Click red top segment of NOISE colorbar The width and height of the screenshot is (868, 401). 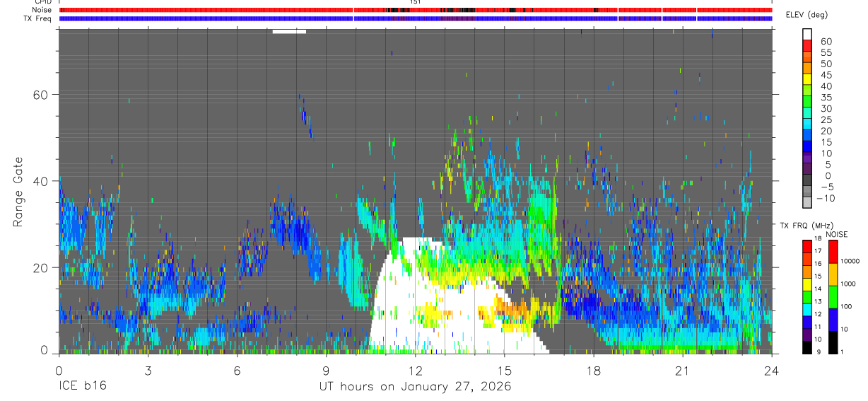click(833, 251)
